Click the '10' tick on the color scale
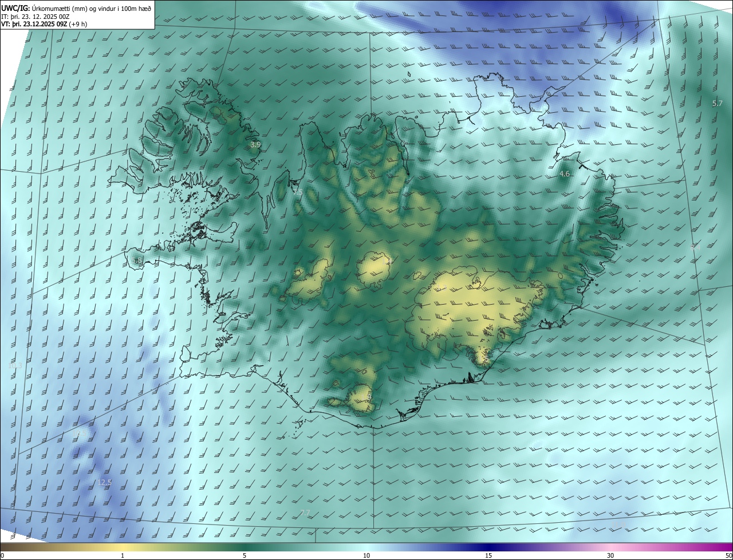The height and width of the screenshot is (560, 733). click(366, 555)
